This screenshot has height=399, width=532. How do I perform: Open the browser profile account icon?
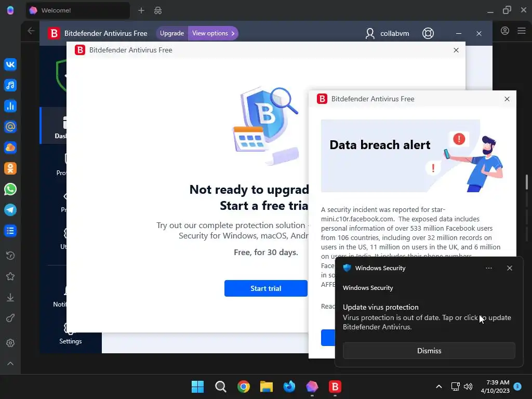505,31
